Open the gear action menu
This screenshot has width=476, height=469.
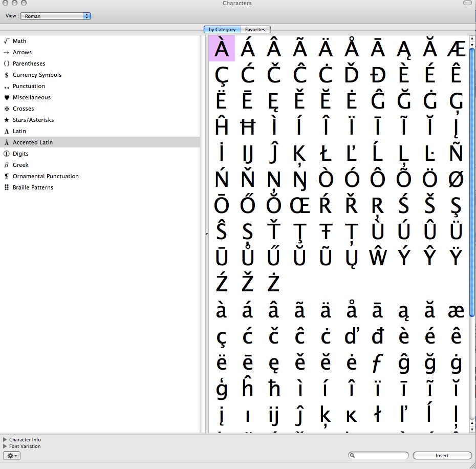click(12, 456)
